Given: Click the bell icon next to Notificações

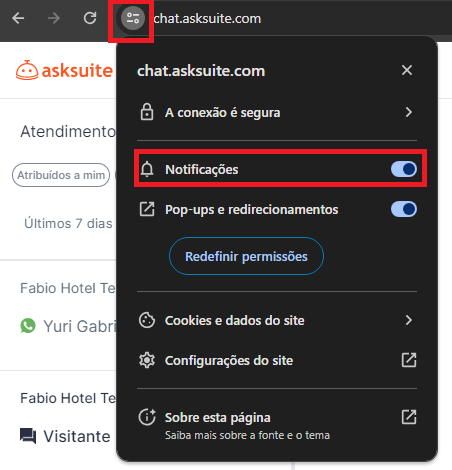Looking at the screenshot, I should pos(147,169).
